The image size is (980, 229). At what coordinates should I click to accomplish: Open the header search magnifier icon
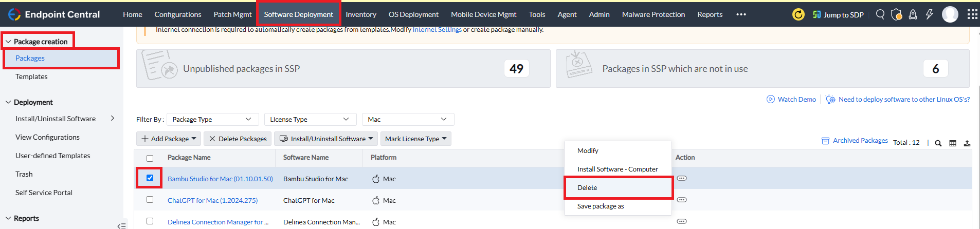(880, 14)
